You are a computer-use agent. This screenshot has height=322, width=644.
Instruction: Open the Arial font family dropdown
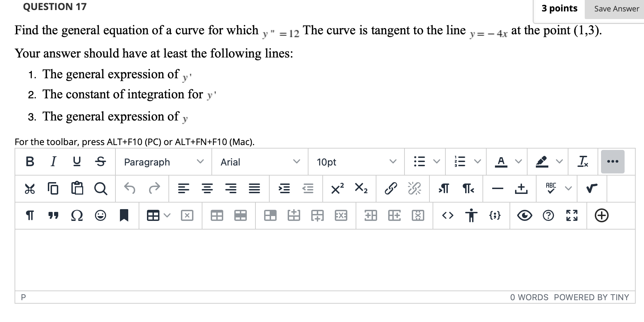coord(260,162)
